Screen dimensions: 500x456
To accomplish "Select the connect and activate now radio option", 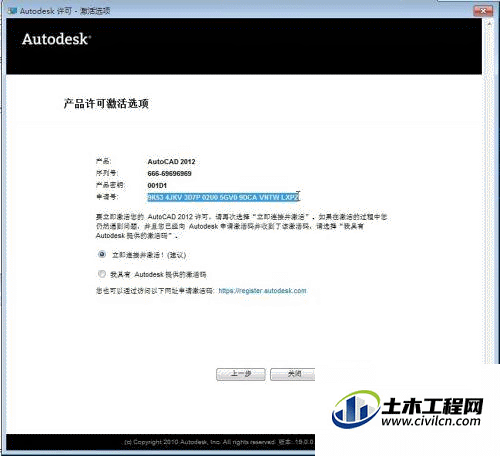I will (102, 255).
